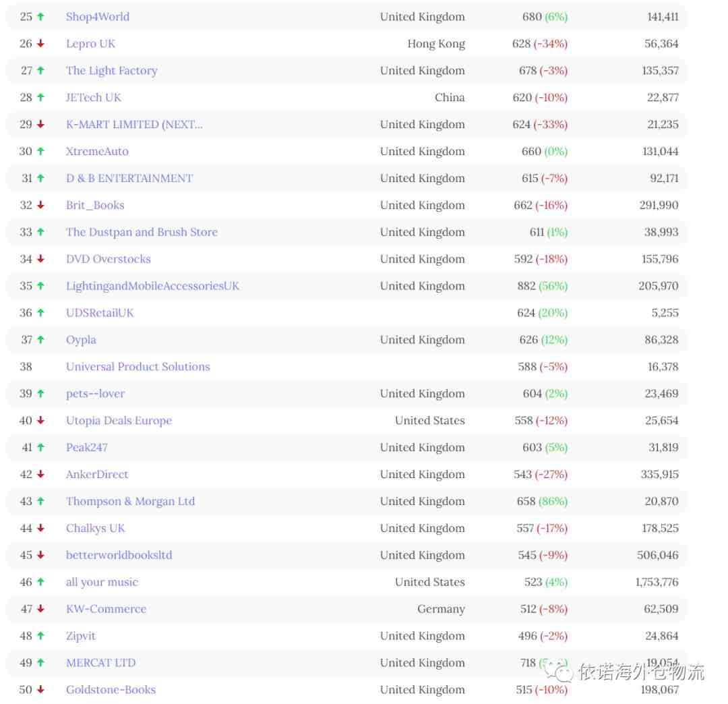
Task: Click the down arrow on Goldstone-Books row
Action: tap(41, 690)
